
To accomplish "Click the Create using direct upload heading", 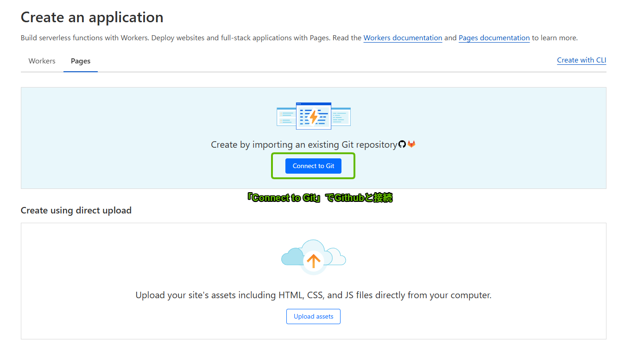I will 76,211.
